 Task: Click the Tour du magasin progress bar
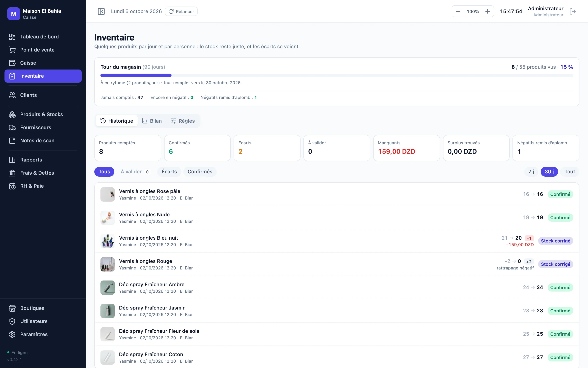tap(337, 75)
